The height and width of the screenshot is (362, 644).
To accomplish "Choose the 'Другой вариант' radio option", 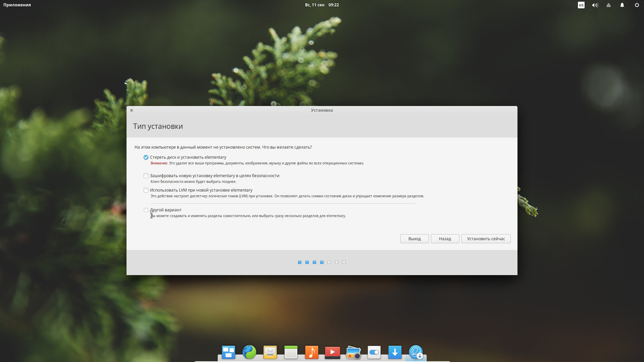I will (x=146, y=210).
